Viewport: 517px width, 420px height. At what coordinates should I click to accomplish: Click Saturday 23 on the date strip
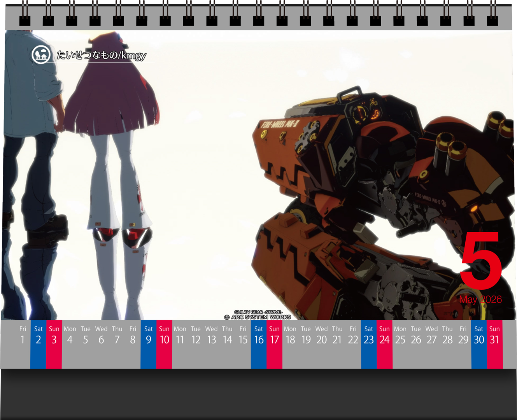coord(369,336)
